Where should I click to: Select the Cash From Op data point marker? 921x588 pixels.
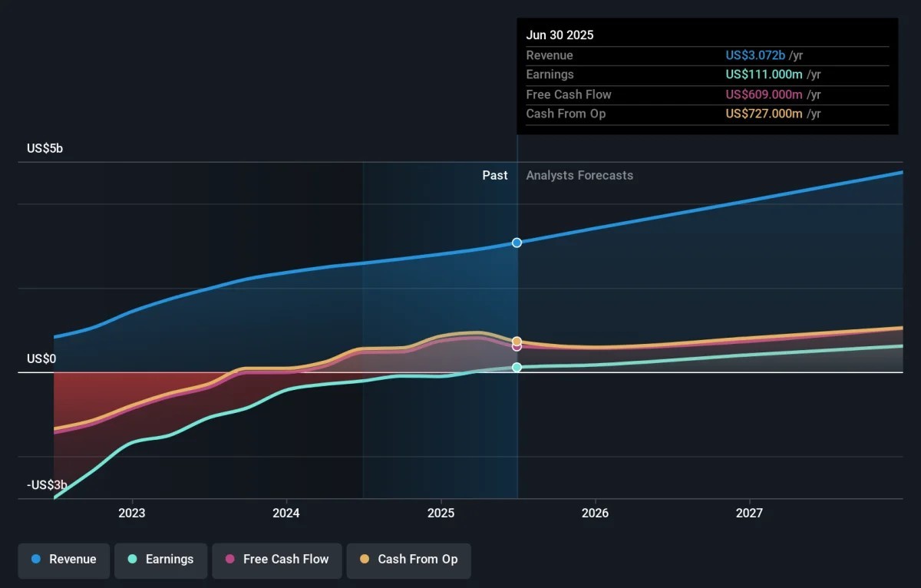(x=517, y=341)
